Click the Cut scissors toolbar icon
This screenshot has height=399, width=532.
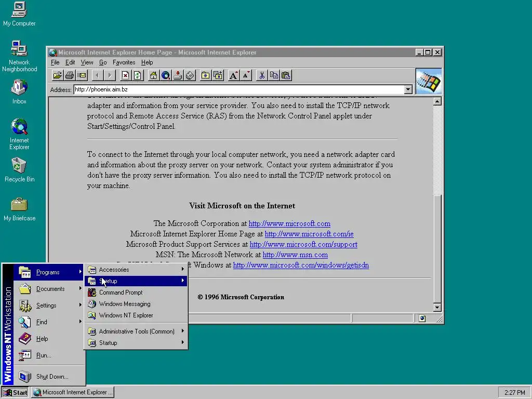262,75
